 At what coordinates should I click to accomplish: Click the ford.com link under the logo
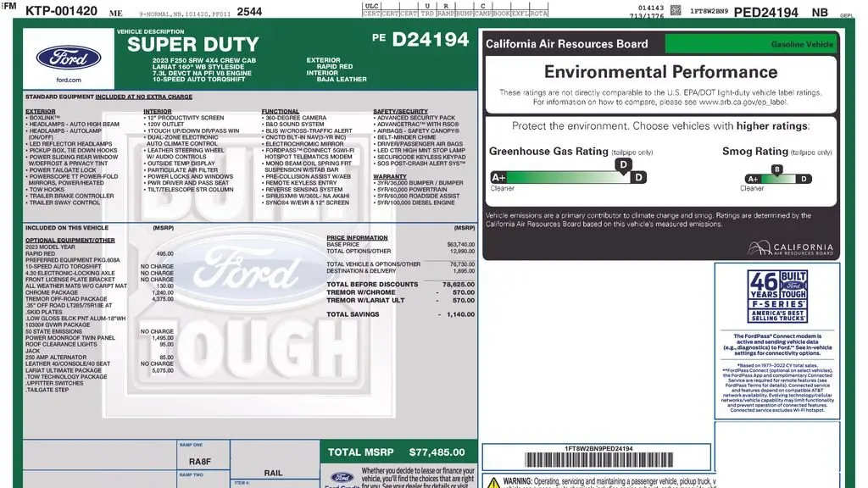coord(69,80)
